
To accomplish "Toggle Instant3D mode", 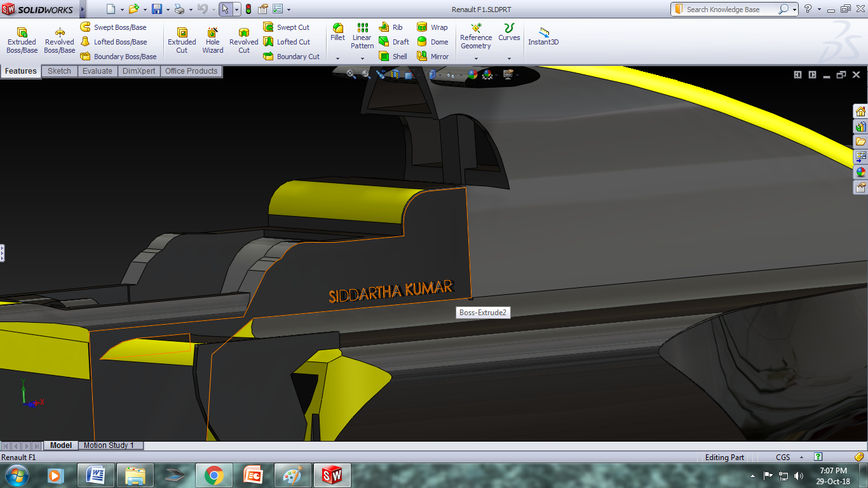I will pyautogui.click(x=543, y=37).
